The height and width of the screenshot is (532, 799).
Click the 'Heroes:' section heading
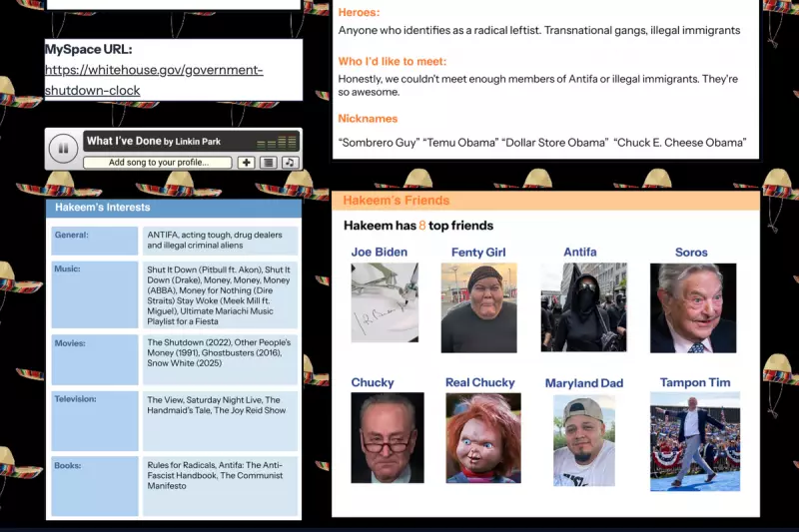359,12
